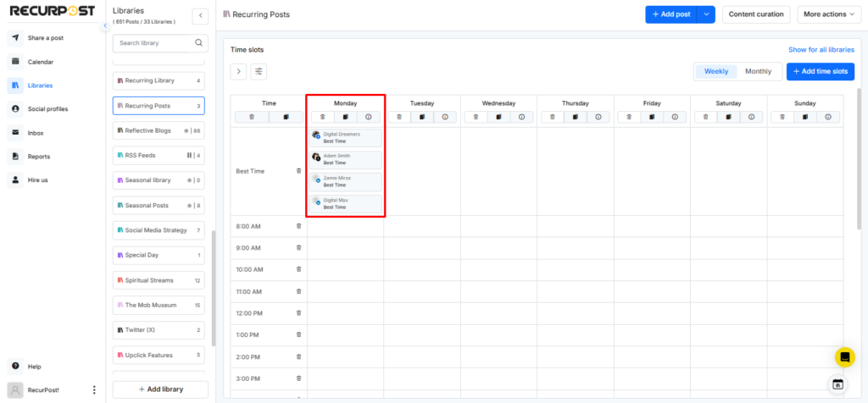Copy Monday time slots

346,117
